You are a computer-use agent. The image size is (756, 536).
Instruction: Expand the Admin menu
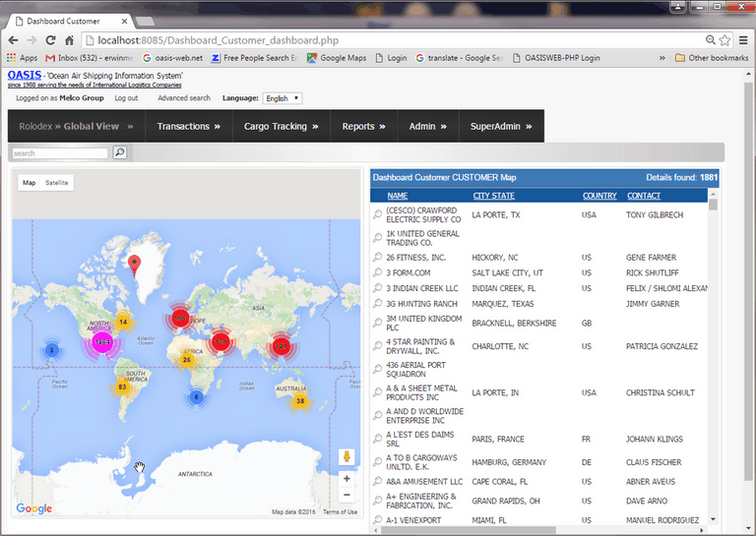pos(427,126)
